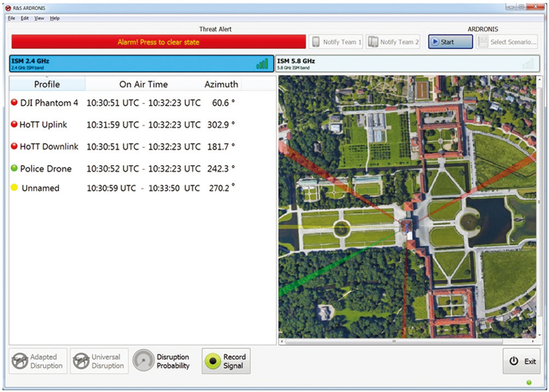Clear the red Alarm state bar
Viewport: 549px width, 392px height.
(159, 42)
